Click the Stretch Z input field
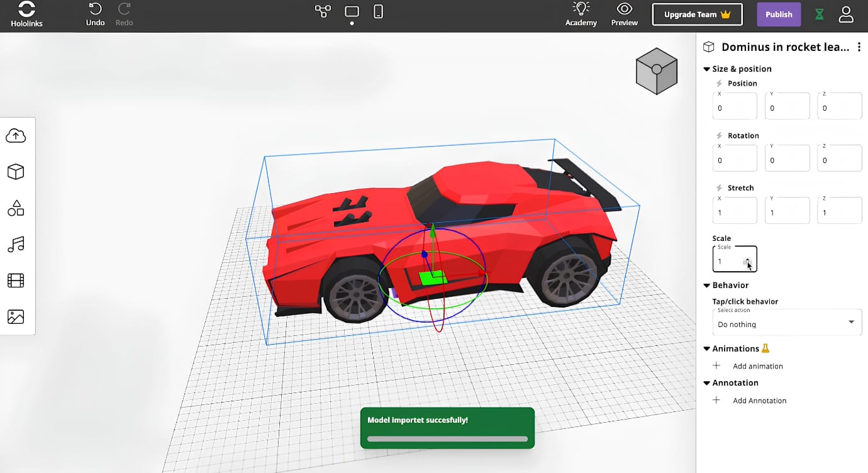 click(x=839, y=210)
